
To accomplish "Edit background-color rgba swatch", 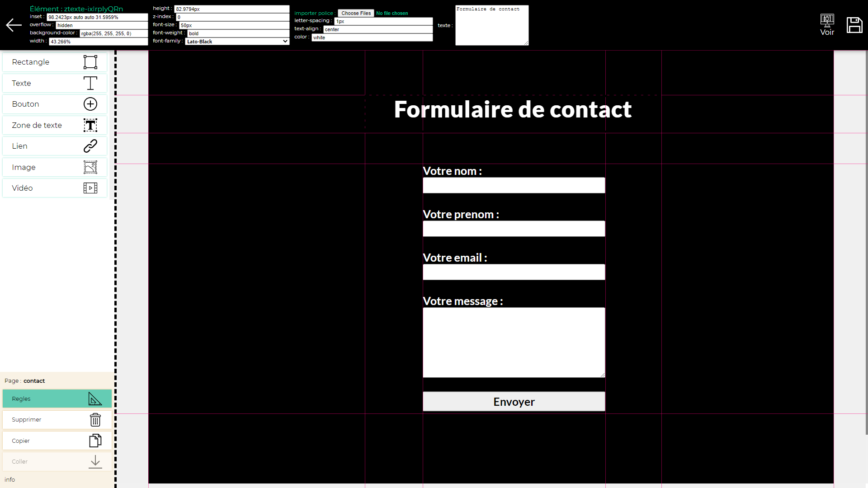I will pyautogui.click(x=105, y=33).
